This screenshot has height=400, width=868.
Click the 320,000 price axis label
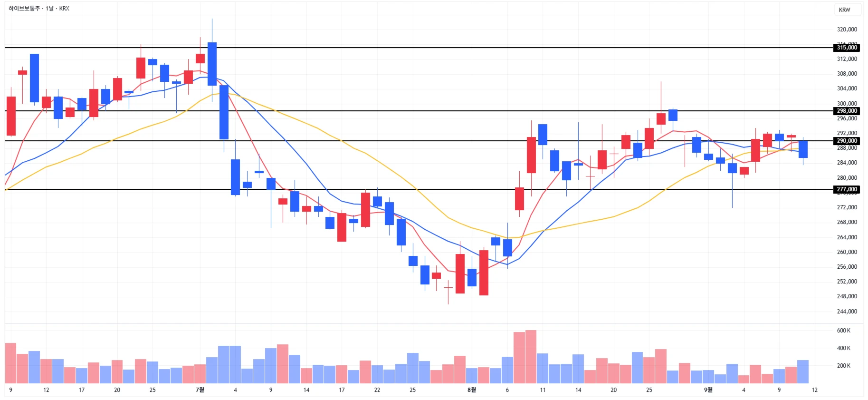(847, 29)
